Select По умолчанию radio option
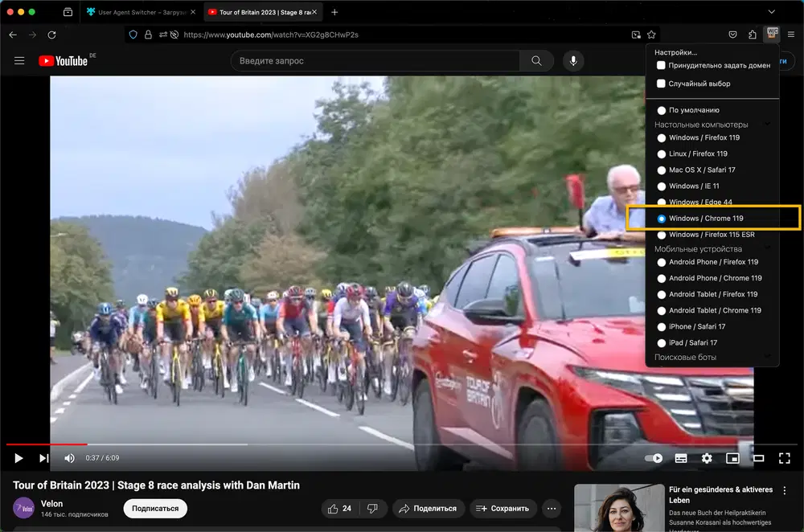The image size is (804, 532). [662, 110]
